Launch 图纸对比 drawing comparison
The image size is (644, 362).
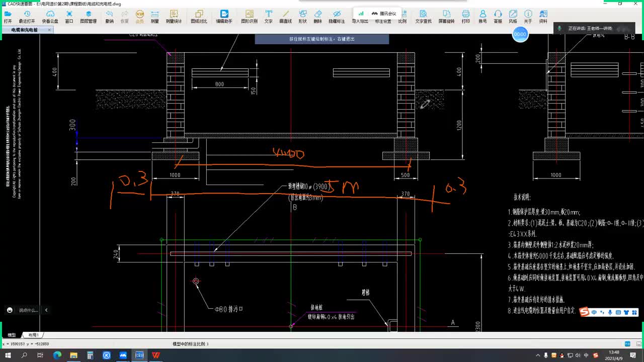point(199,17)
